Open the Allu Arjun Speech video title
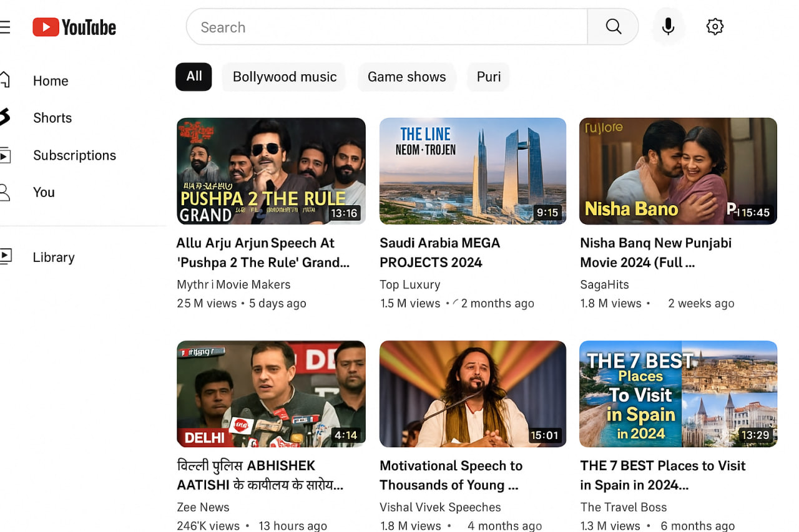This screenshot has width=799, height=532. coord(263,253)
